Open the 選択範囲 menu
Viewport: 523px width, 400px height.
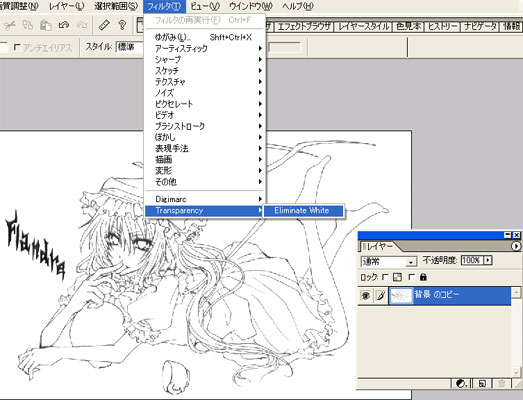click(x=115, y=6)
